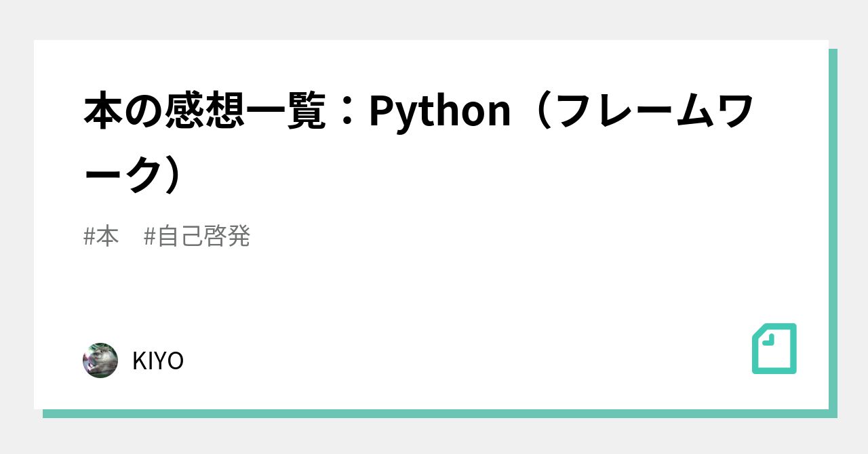Click the full-width colon in the title
The height and width of the screenshot is (454, 868).
(347, 112)
